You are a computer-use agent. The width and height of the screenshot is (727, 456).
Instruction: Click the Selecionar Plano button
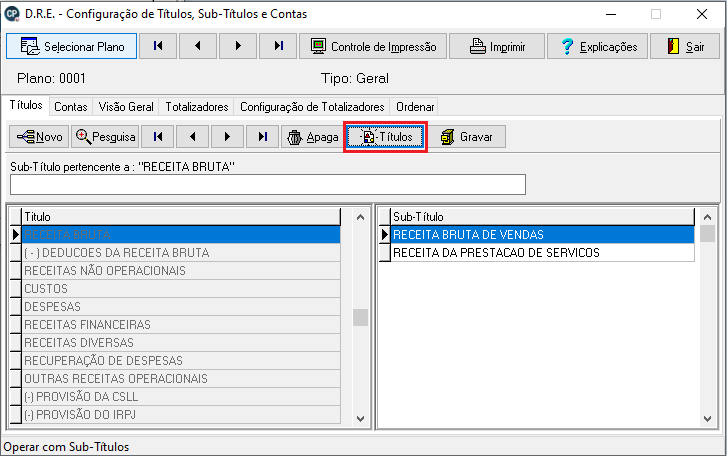point(72,46)
